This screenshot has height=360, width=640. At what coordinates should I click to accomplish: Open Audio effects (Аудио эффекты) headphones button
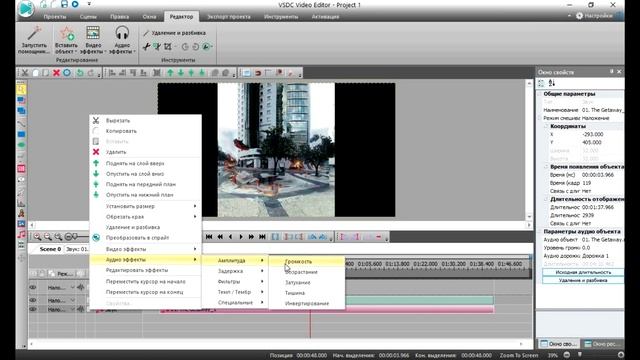122,40
